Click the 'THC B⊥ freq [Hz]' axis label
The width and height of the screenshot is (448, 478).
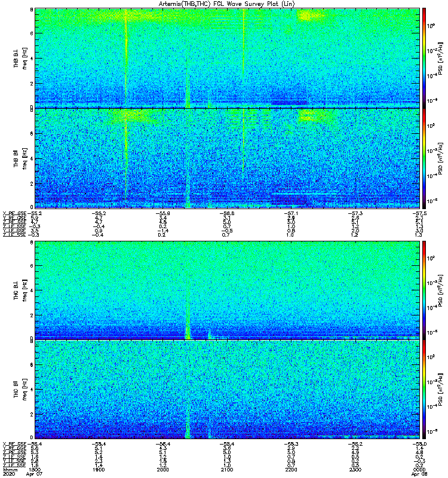pos(20,290)
